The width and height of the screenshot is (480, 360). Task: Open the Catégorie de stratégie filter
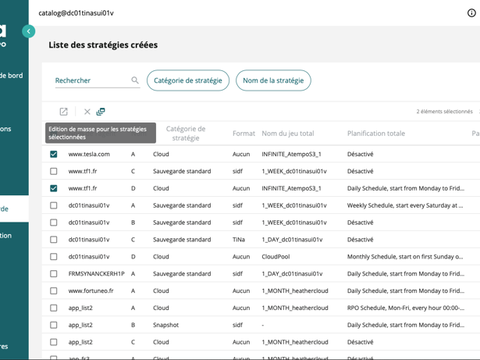188,80
